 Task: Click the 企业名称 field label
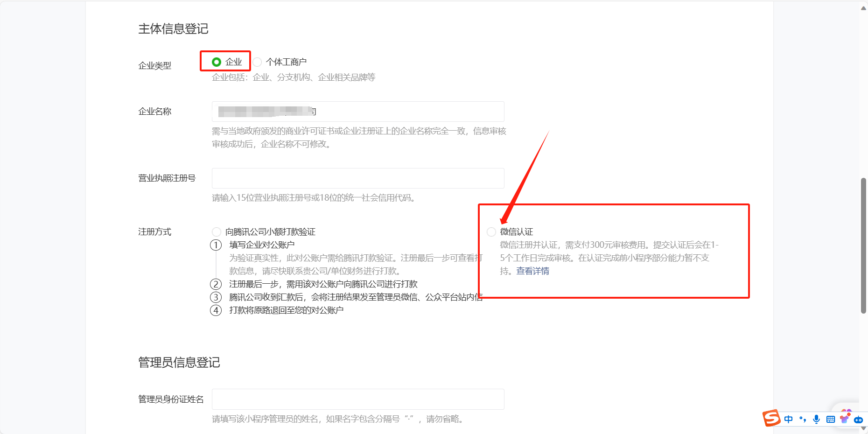coord(154,112)
